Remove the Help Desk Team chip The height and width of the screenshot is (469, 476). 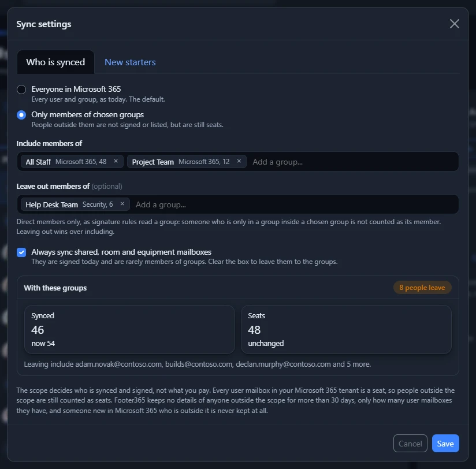(x=122, y=204)
